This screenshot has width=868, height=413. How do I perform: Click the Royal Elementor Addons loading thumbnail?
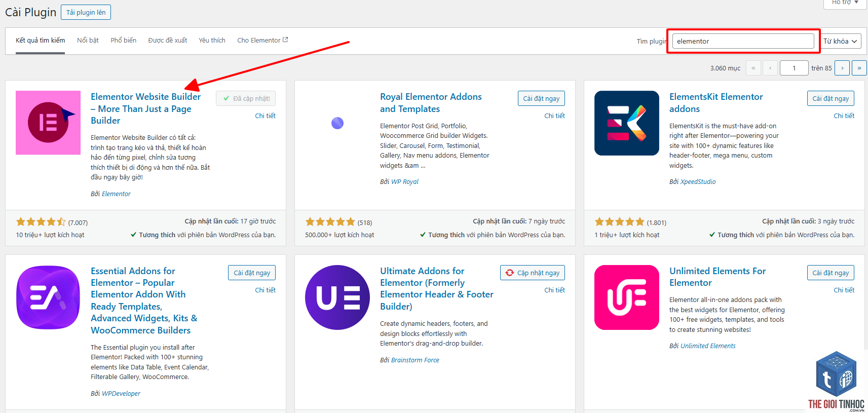(x=337, y=123)
